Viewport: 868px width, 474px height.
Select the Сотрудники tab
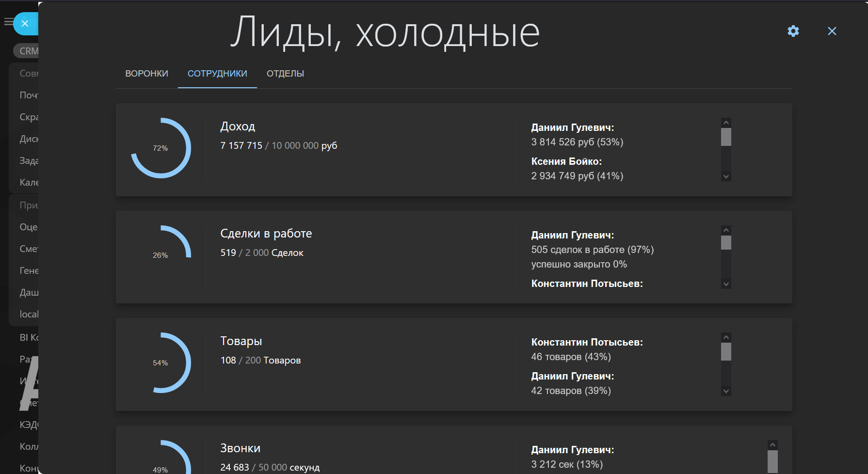pyautogui.click(x=217, y=74)
